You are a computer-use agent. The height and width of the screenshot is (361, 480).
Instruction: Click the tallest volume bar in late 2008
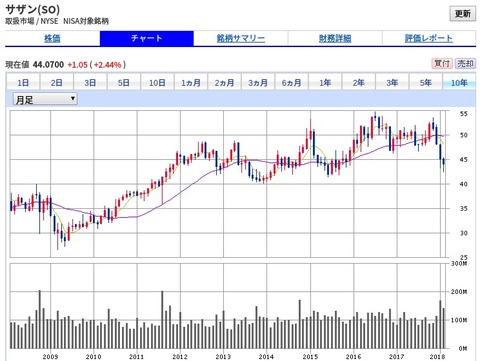click(x=40, y=319)
